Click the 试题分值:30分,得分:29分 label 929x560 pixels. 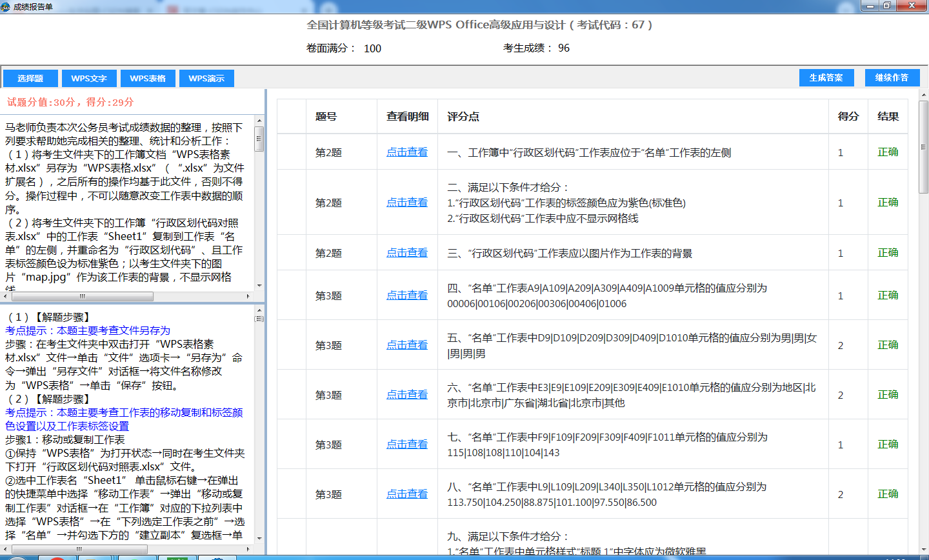pyautogui.click(x=70, y=102)
